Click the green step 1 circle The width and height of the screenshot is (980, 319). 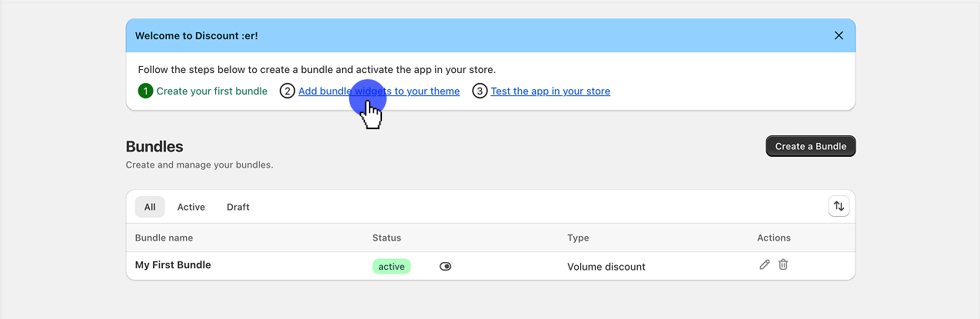tap(145, 91)
